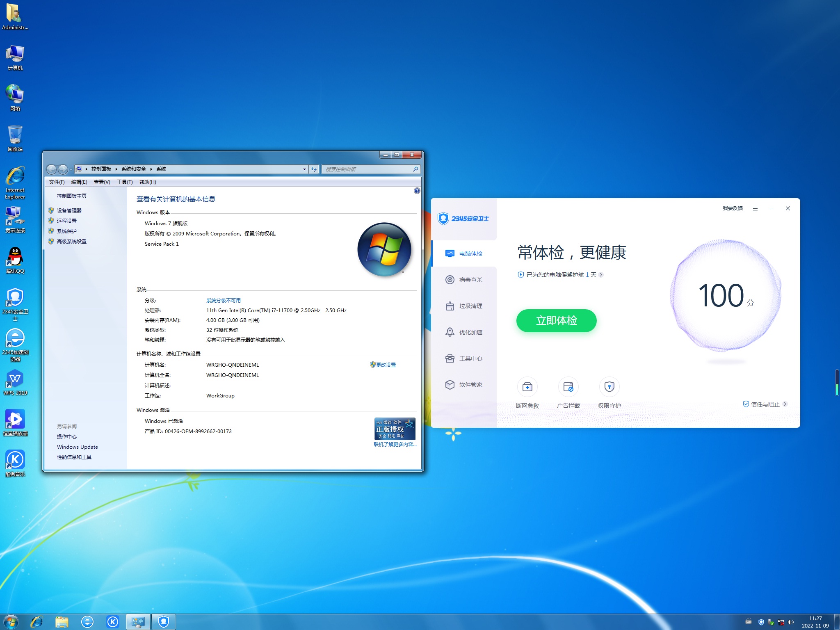Open 系统保护 link

click(x=67, y=231)
